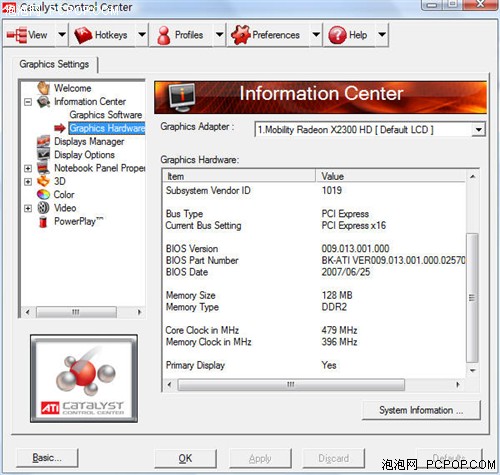Click the View toolbar icon

click(x=17, y=35)
